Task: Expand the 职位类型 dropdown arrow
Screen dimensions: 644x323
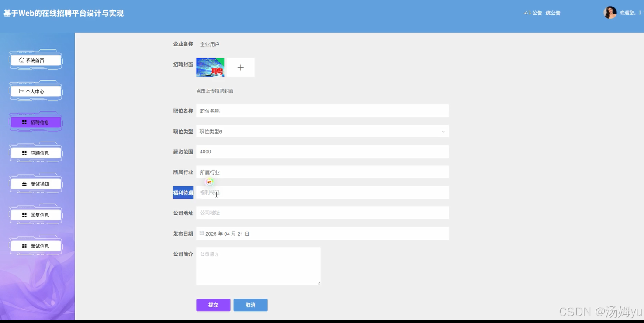Action: coord(443,131)
